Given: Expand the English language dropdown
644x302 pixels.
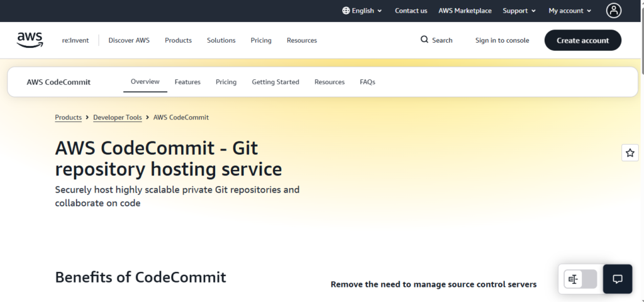Looking at the screenshot, I should tap(362, 11).
